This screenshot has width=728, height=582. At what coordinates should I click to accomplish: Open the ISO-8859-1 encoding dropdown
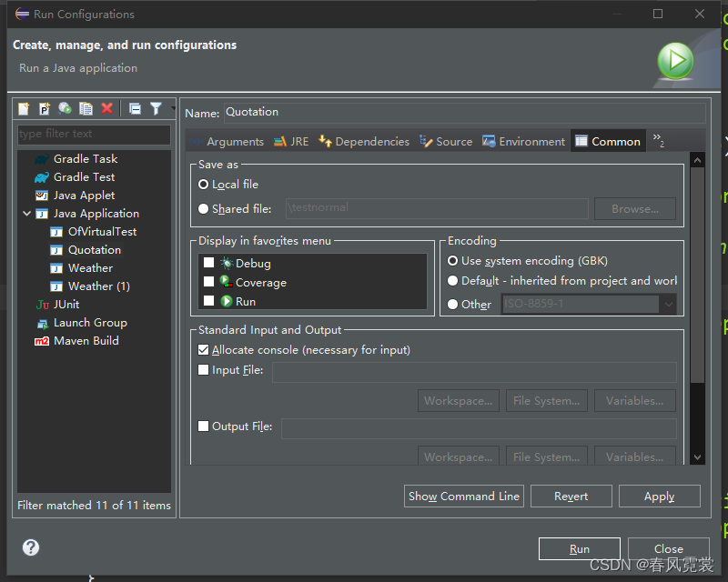pos(669,304)
